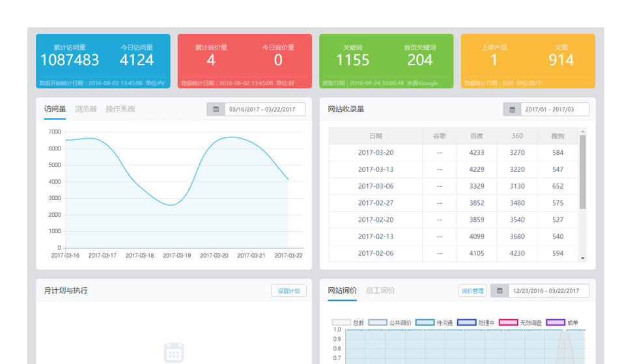Switch to the 操作系统 tab
This screenshot has height=364, width=633.
tap(120, 109)
